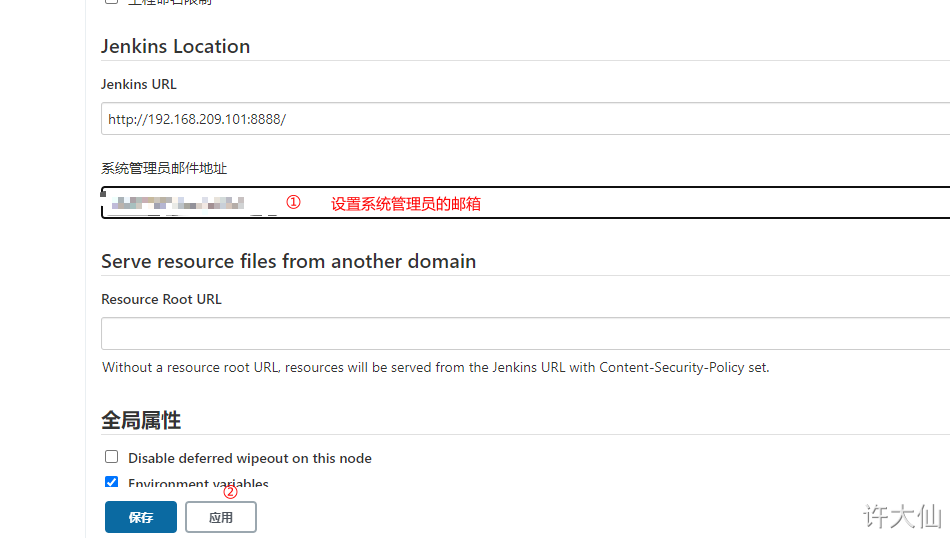950x538 pixels.
Task: Focus the empty Resource Root URL field
Action: pyautogui.click(x=525, y=334)
